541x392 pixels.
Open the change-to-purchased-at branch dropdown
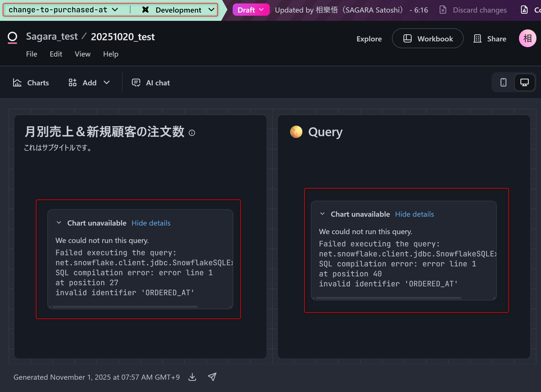tap(63, 10)
